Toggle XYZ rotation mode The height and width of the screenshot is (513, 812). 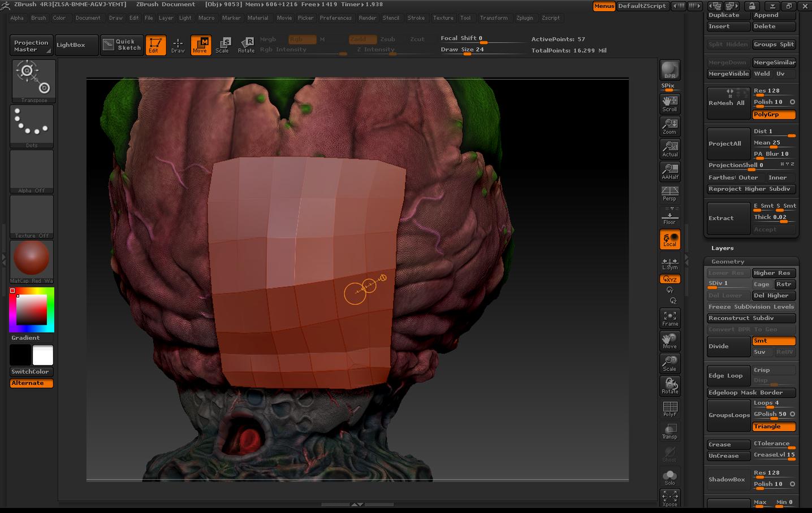coord(670,279)
